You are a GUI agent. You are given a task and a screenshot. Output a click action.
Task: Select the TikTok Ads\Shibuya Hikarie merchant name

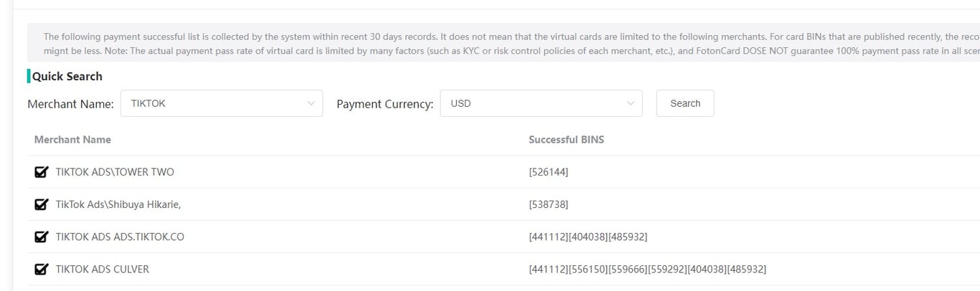pyautogui.click(x=118, y=204)
